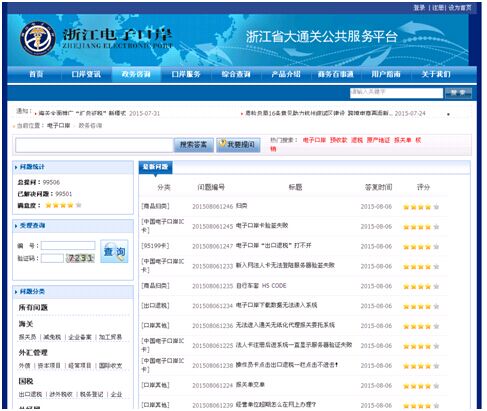The width and height of the screenshot is (487, 411).
Task: Click 电子口岸 in the breadcrumb
Action: point(58,126)
